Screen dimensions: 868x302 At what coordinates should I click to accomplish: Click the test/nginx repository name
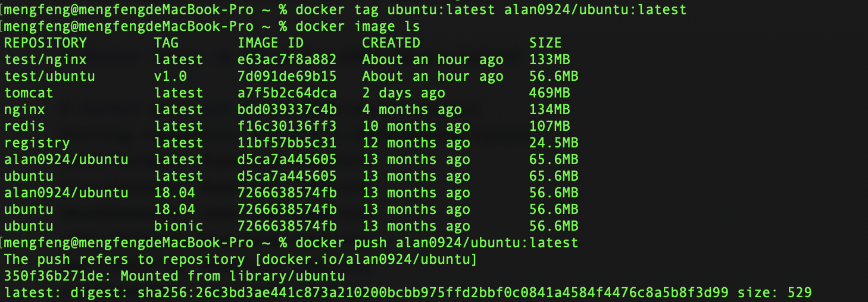click(x=45, y=59)
